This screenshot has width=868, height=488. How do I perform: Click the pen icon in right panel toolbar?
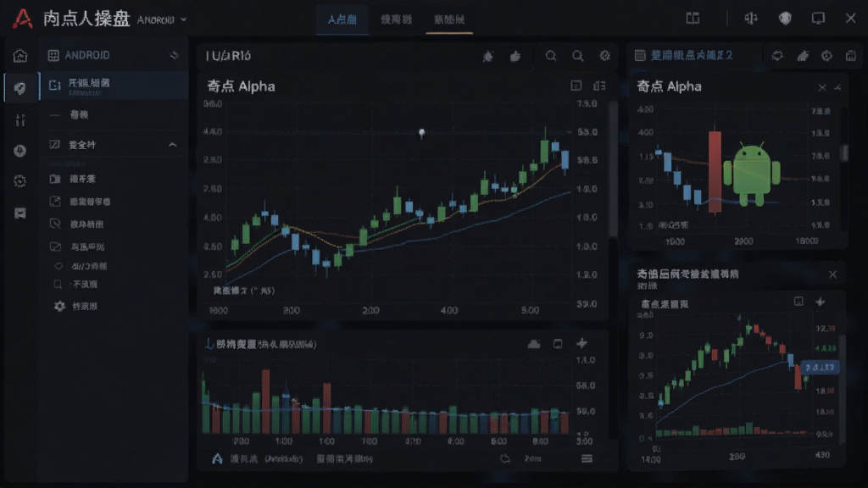point(803,56)
